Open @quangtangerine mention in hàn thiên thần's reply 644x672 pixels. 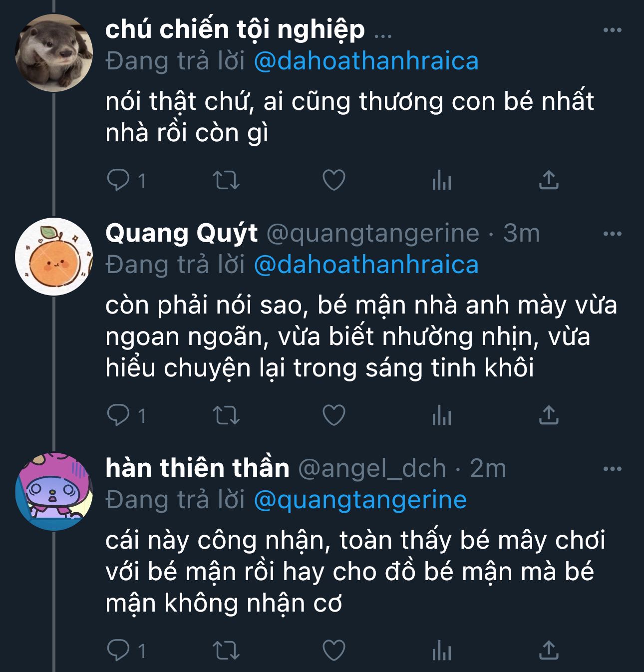[360, 500]
